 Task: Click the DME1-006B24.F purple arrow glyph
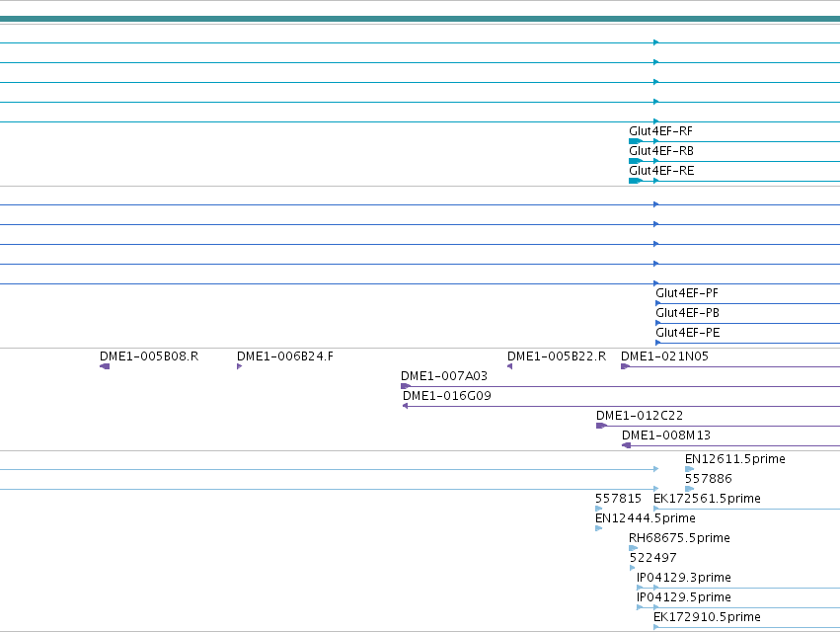point(240,366)
